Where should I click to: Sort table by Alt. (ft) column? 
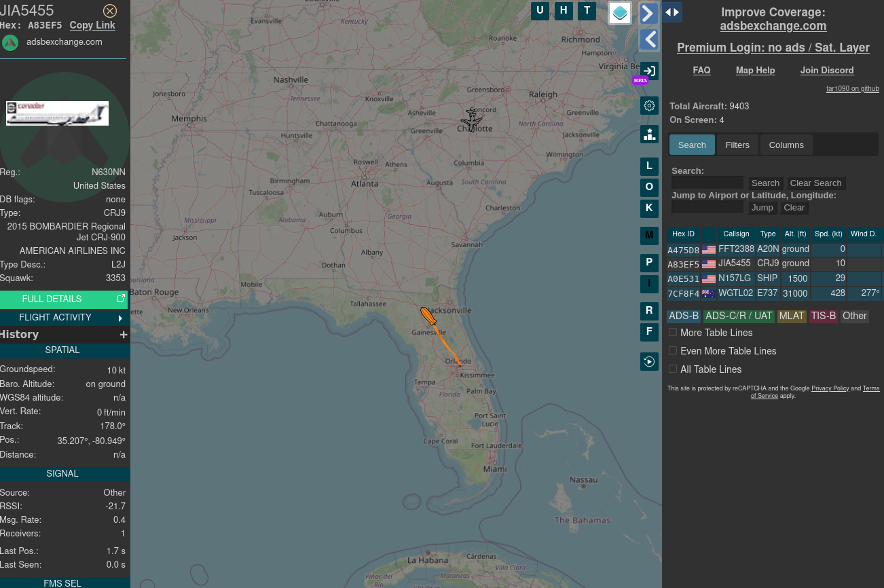pos(795,234)
